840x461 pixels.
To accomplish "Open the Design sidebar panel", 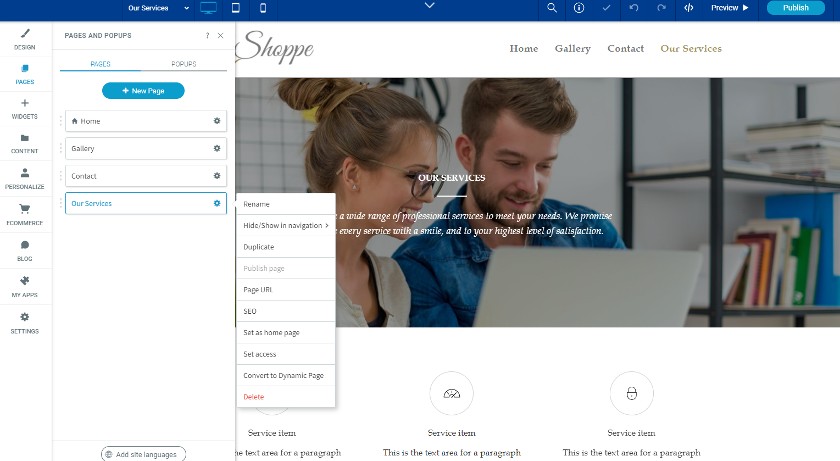I will 25,39.
